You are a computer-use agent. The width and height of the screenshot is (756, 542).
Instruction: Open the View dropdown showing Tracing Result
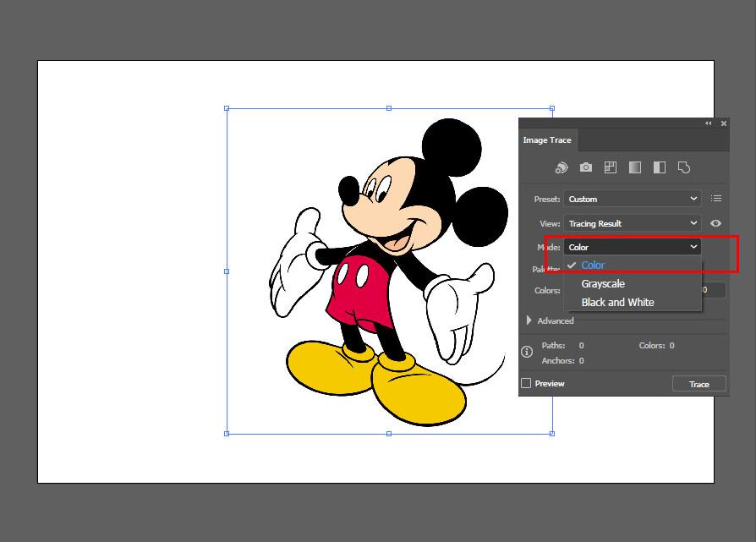pos(631,222)
